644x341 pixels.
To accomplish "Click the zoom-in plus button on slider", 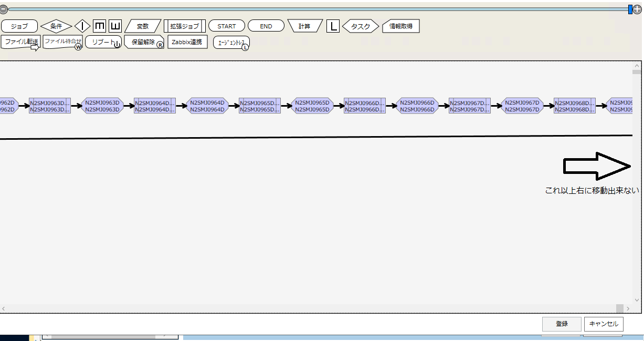I will [637, 9].
